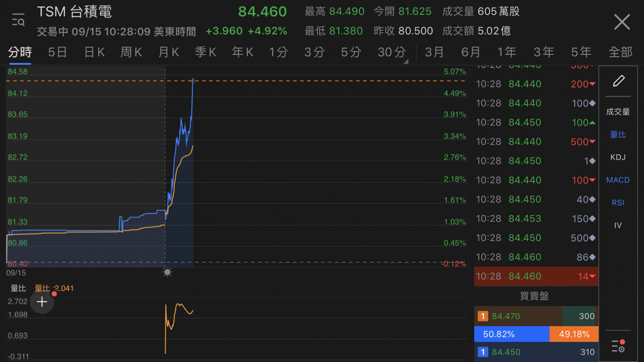Show the 全部 full history range
This screenshot has height=362, width=644.
tap(621, 52)
